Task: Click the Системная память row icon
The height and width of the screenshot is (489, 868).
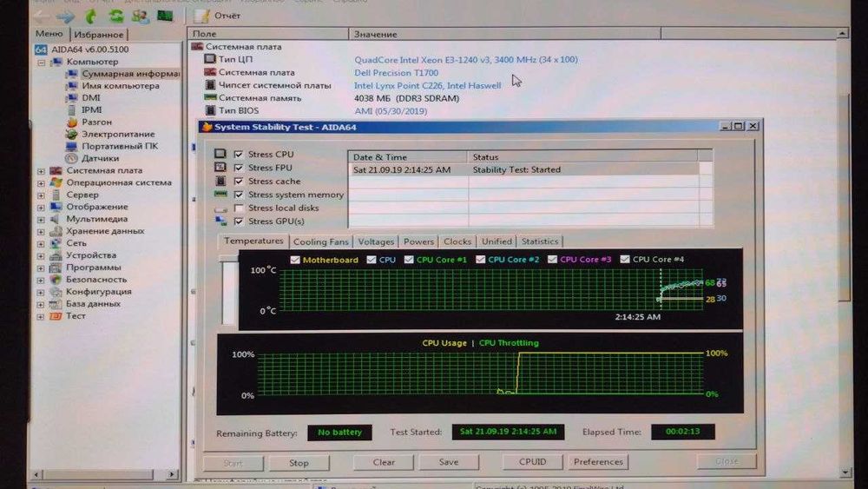Action: point(210,97)
